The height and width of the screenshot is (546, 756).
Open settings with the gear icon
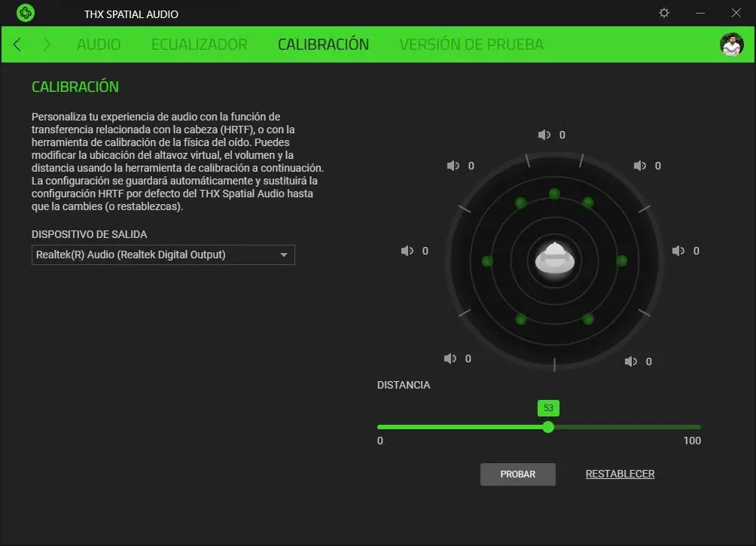[664, 13]
